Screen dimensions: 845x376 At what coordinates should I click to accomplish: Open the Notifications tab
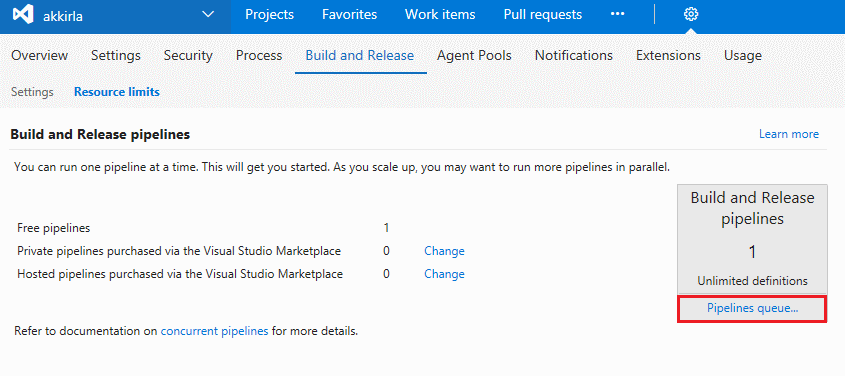573,55
